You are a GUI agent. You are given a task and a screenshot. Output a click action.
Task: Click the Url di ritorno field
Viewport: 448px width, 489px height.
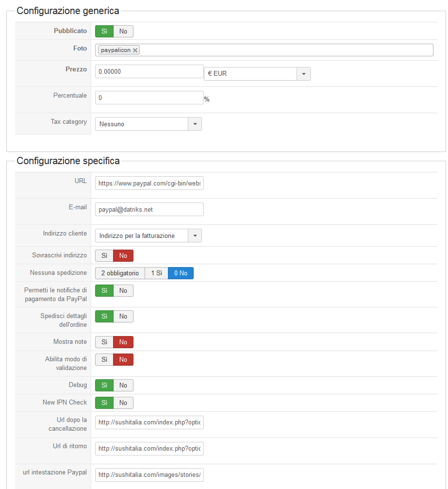coord(149,449)
